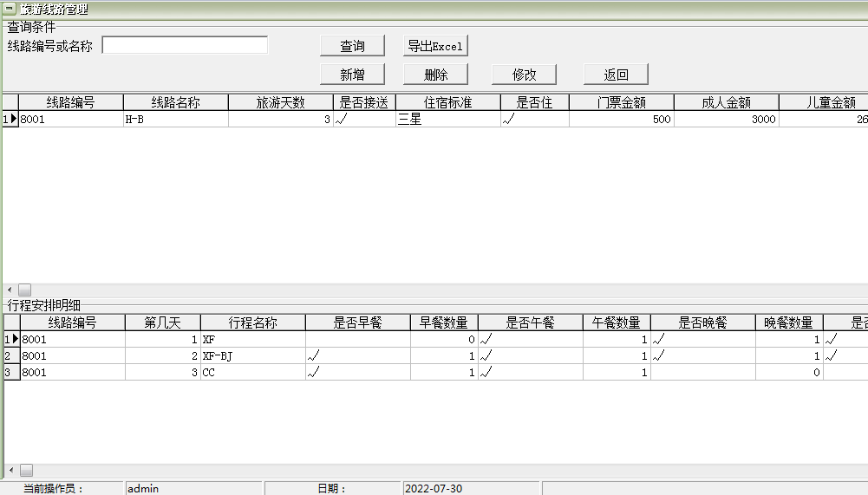This screenshot has width=868, height=495.
Task: Select row header 2 in itinerary grid
Action: [x=11, y=356]
